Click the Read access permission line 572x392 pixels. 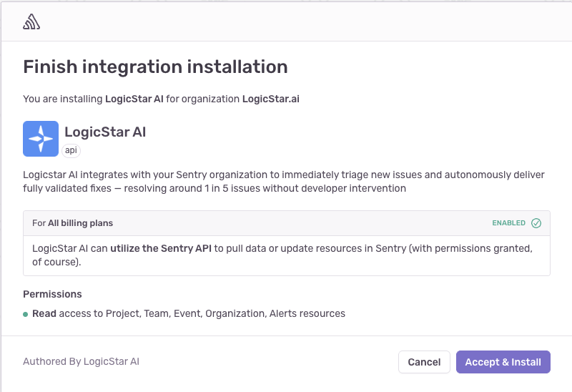pyautogui.click(x=189, y=313)
